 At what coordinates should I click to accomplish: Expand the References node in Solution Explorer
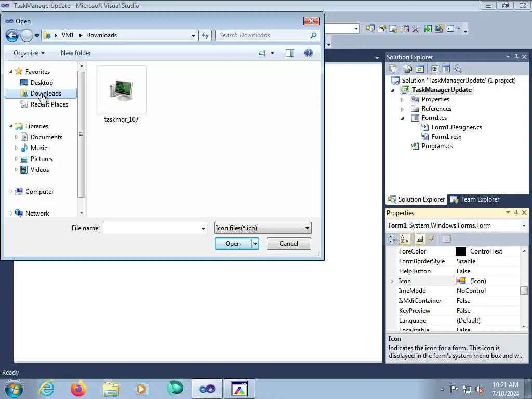point(403,109)
